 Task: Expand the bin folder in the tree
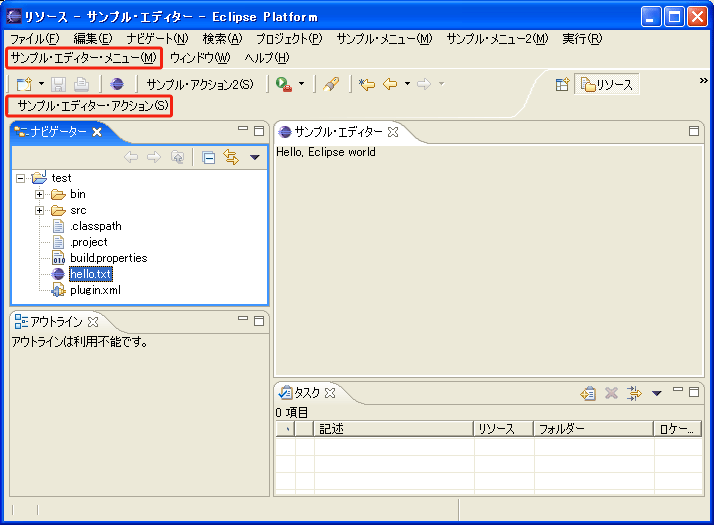tap(40, 194)
